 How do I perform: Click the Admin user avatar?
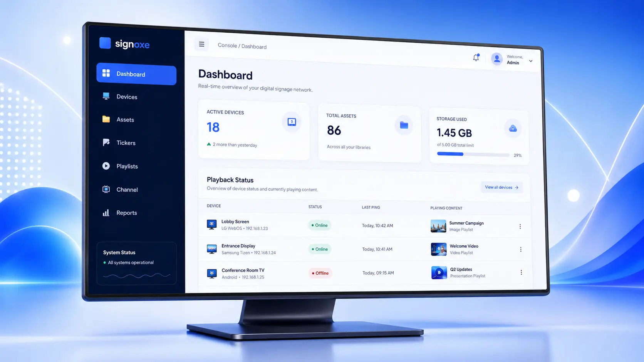tap(497, 58)
